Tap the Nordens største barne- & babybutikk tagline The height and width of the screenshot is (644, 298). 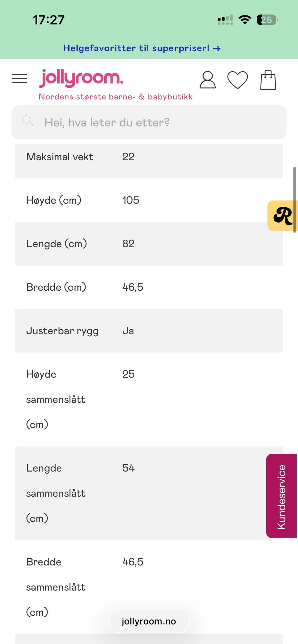tap(115, 97)
